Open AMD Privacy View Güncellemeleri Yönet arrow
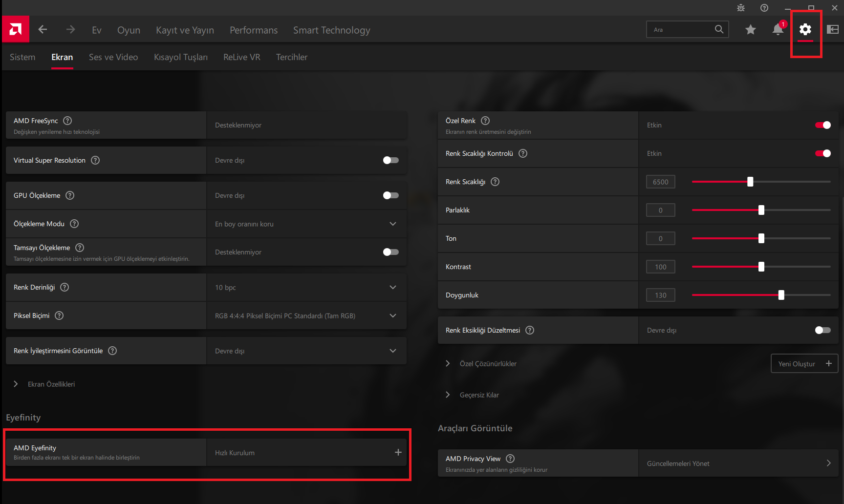844x504 pixels. [x=829, y=463]
